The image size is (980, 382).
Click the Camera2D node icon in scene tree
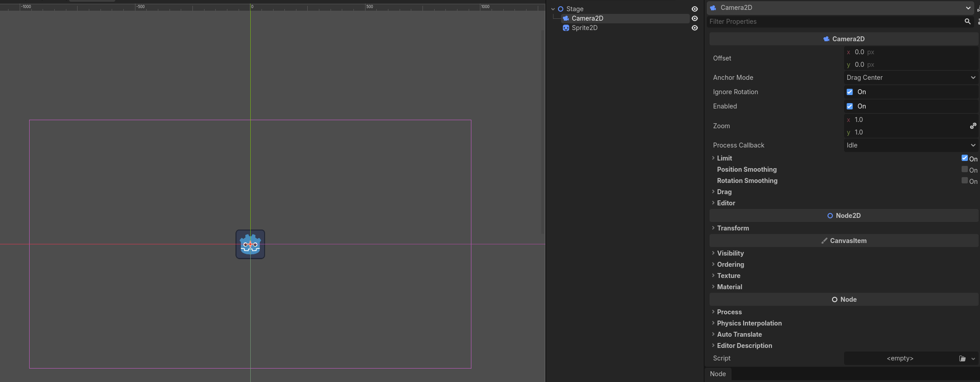tap(566, 18)
